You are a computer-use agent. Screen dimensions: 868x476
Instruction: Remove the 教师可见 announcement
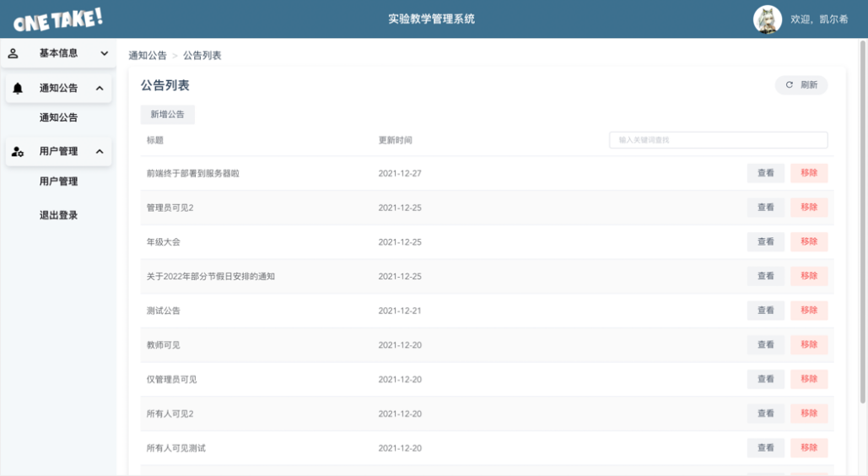(x=809, y=344)
